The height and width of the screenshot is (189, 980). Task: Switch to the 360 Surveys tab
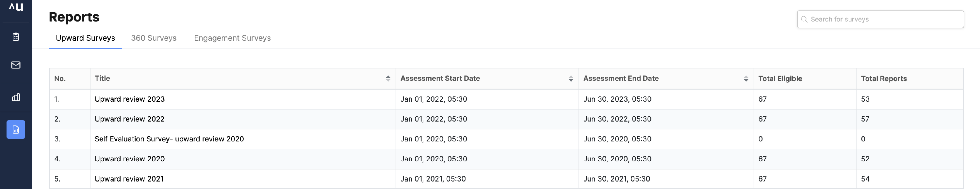click(x=154, y=38)
